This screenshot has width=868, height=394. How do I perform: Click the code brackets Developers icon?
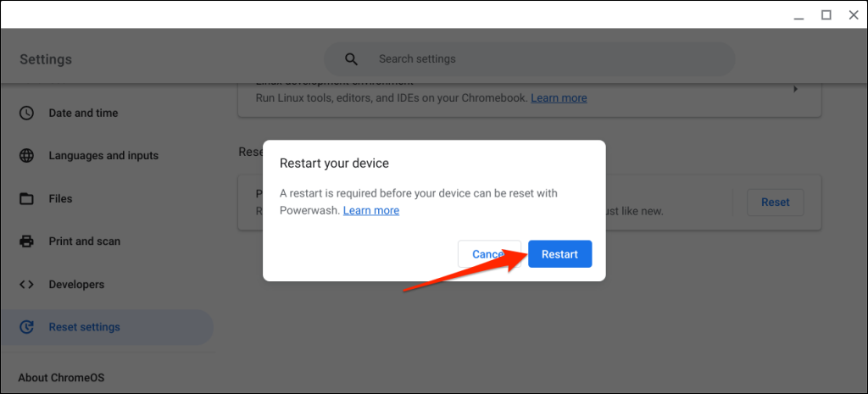pyautogui.click(x=27, y=285)
